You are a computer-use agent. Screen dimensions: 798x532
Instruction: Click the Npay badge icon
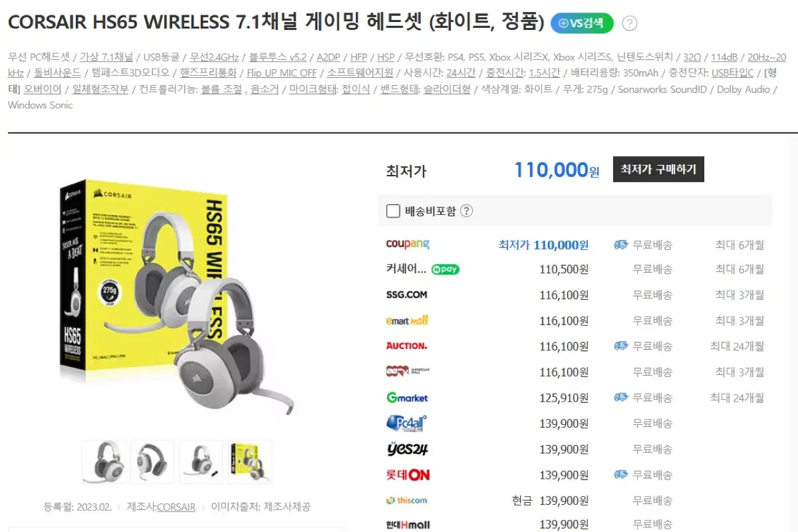coord(445,270)
